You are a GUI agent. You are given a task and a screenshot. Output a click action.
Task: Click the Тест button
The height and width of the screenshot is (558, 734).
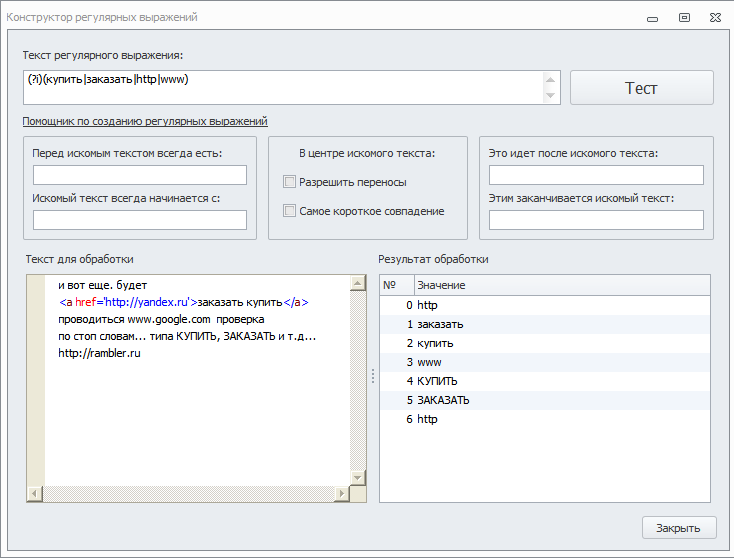(x=641, y=88)
